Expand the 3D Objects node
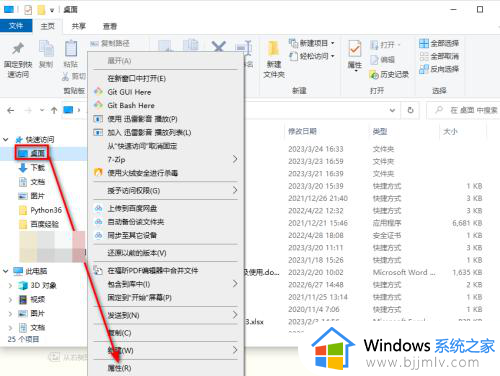The width and height of the screenshot is (500, 376). pos(10,285)
